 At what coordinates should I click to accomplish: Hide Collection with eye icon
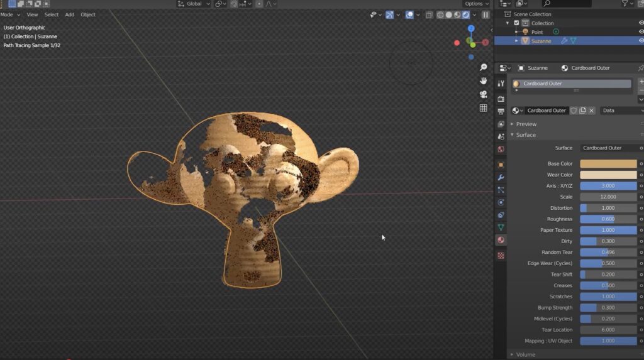[641, 23]
